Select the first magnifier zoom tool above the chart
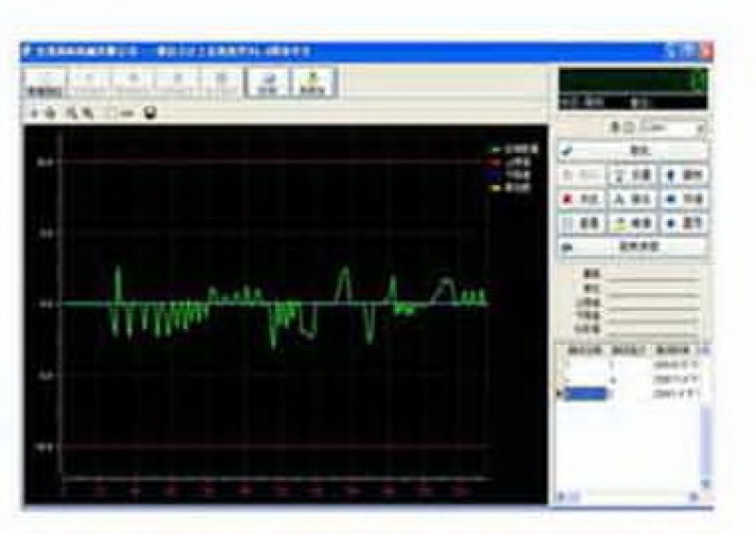This screenshot has height=534, width=756. tap(72, 113)
